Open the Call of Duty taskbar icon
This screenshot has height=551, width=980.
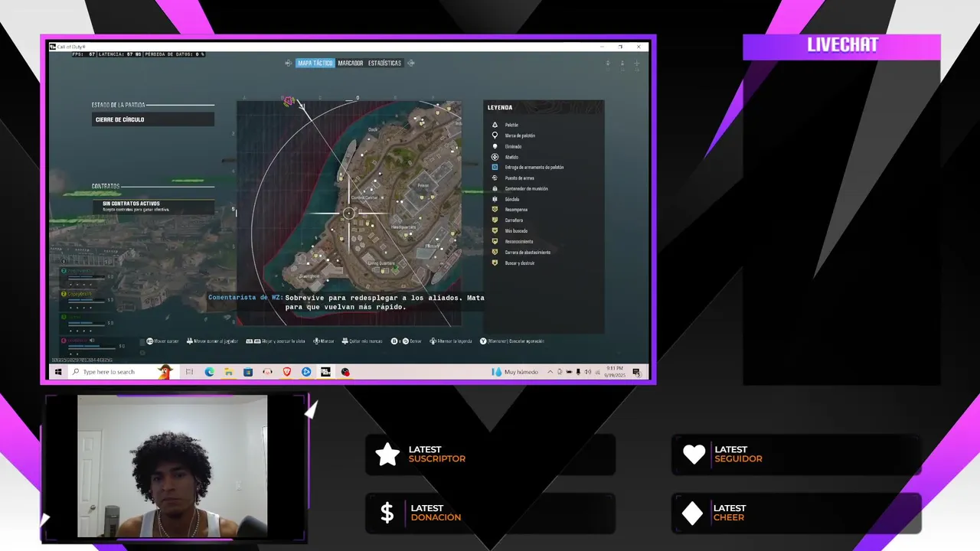(x=325, y=372)
